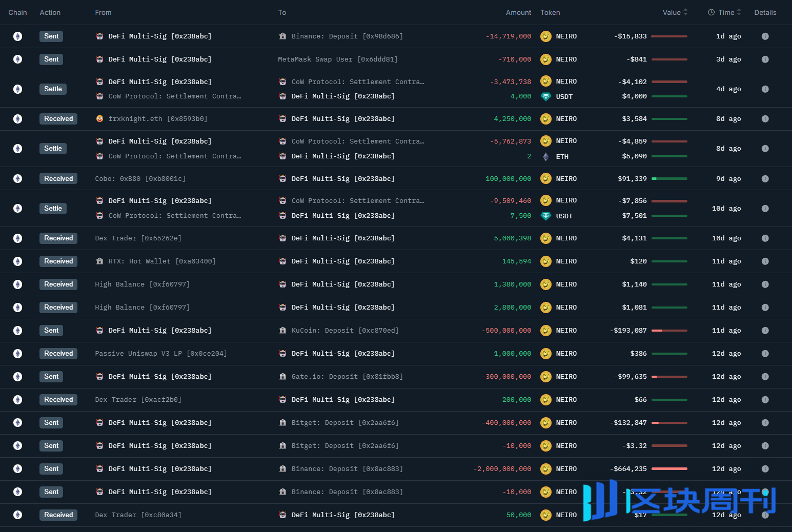Click exchange icon beside Gate.io Deposit
The width and height of the screenshot is (792, 532).
pyautogui.click(x=282, y=377)
